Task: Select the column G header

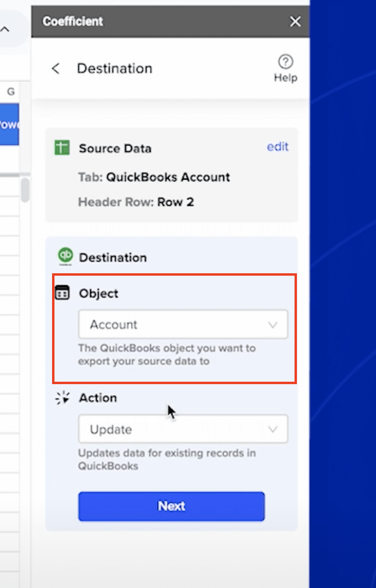Action: coord(11,92)
